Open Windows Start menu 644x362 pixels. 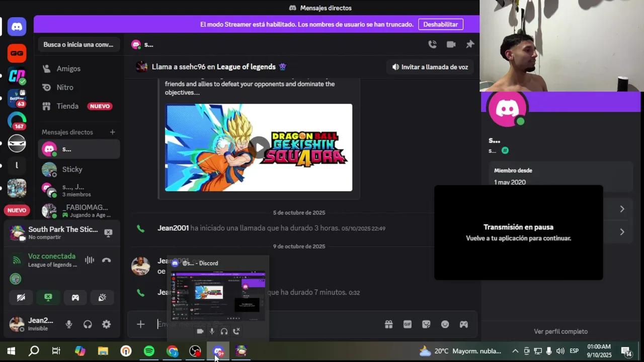click(11, 351)
